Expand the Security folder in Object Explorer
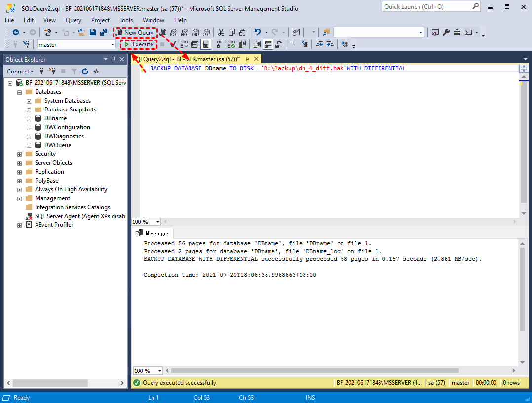The width and height of the screenshot is (532, 403). click(19, 154)
